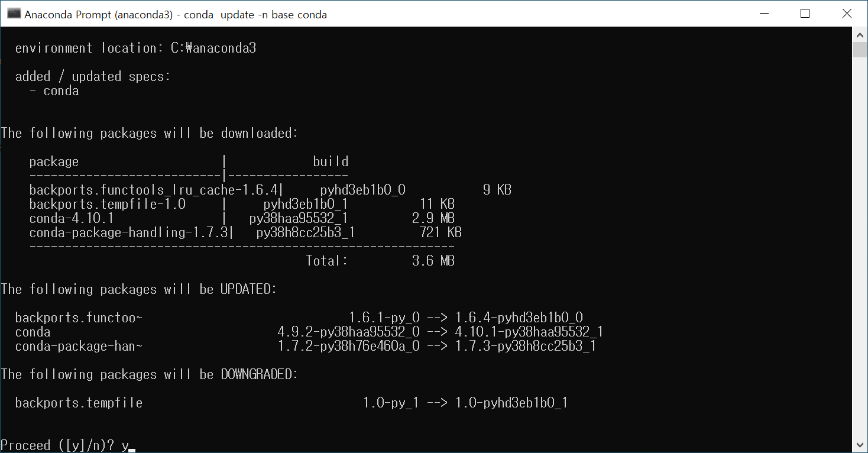Viewport: 868px width, 453px height.
Task: Click the '721 KB' size value
Action: coord(441,232)
